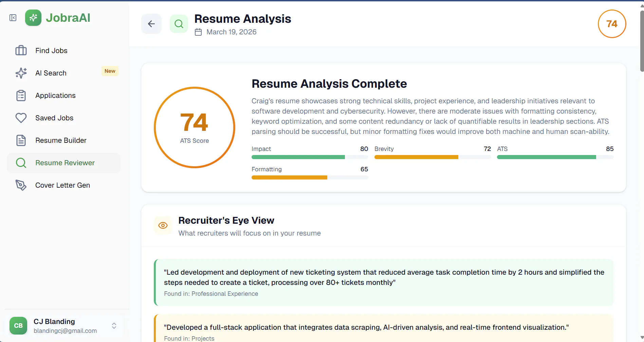The image size is (644, 342).
Task: Click the Saved Jobs heart icon
Action: (x=21, y=118)
